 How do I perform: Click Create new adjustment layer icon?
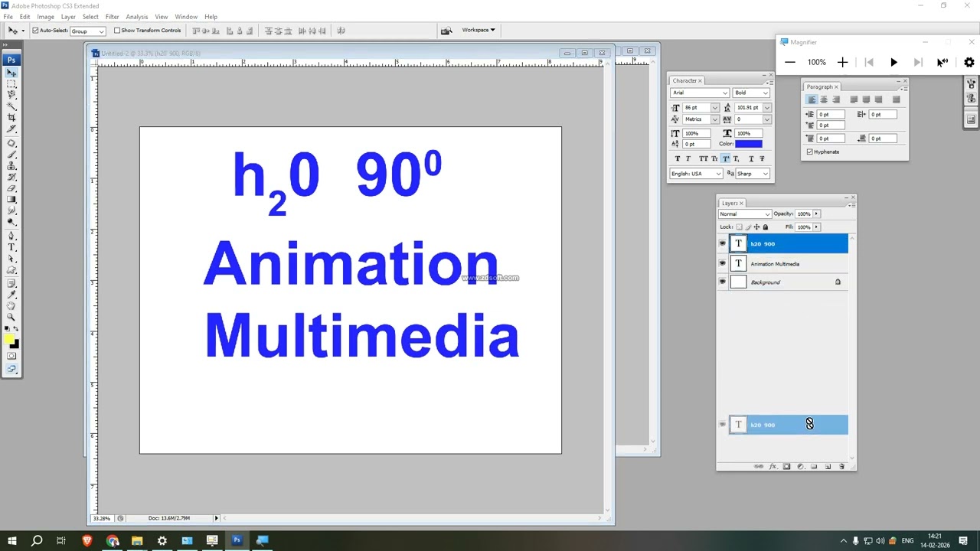pos(800,466)
